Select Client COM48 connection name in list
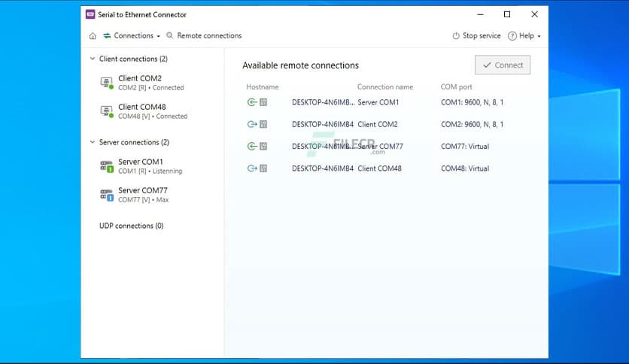Screen dimensions: 629x364 [379, 168]
